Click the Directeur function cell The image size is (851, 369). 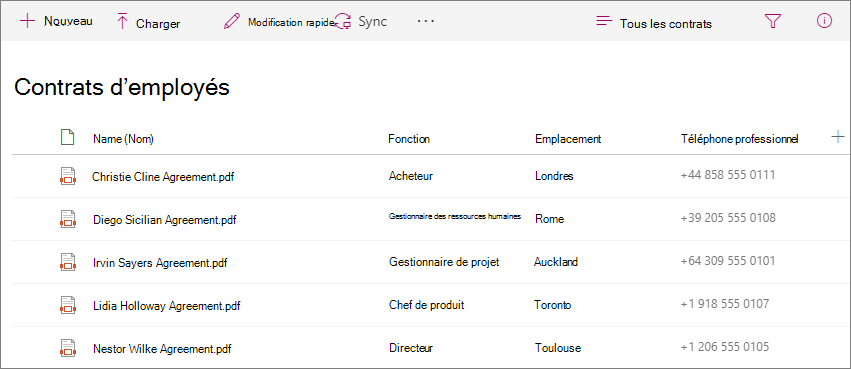point(411,348)
